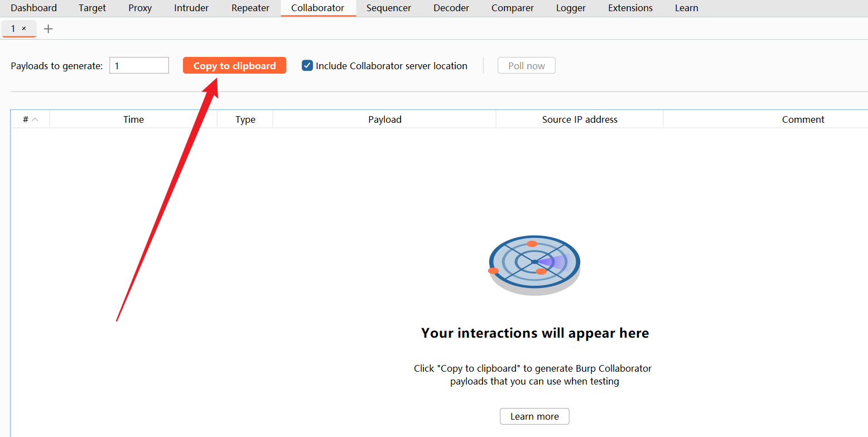The image size is (868, 437).
Task: Click the Learn more button
Action: (x=534, y=416)
